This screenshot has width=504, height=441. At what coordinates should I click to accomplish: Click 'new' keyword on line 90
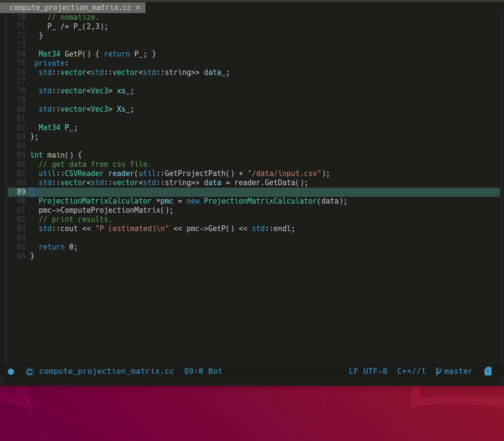(193, 201)
